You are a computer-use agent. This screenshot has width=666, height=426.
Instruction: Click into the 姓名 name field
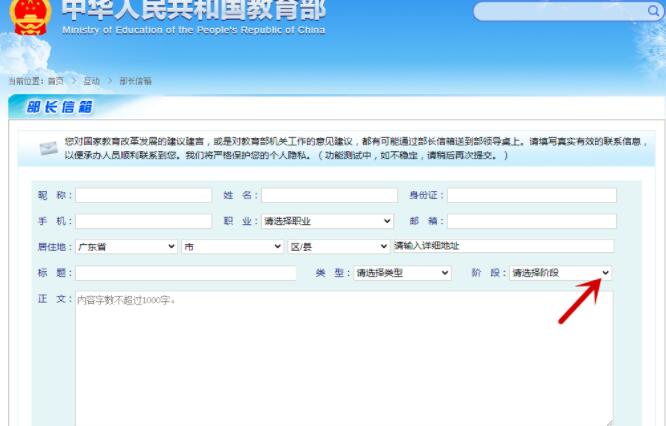coord(329,195)
